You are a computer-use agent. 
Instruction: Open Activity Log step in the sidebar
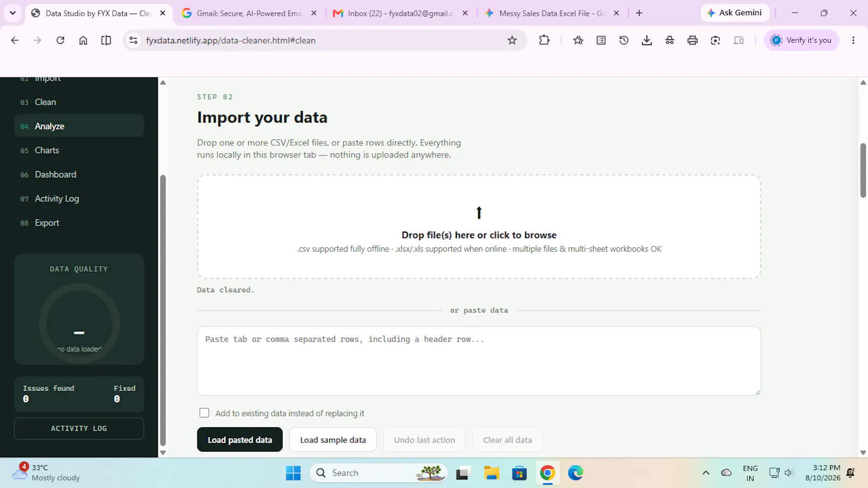[79, 198]
